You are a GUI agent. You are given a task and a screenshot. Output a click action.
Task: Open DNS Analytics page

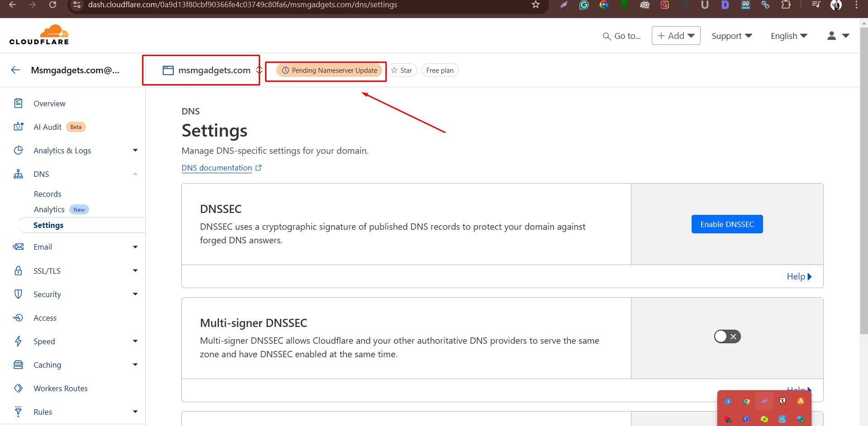pyautogui.click(x=49, y=209)
